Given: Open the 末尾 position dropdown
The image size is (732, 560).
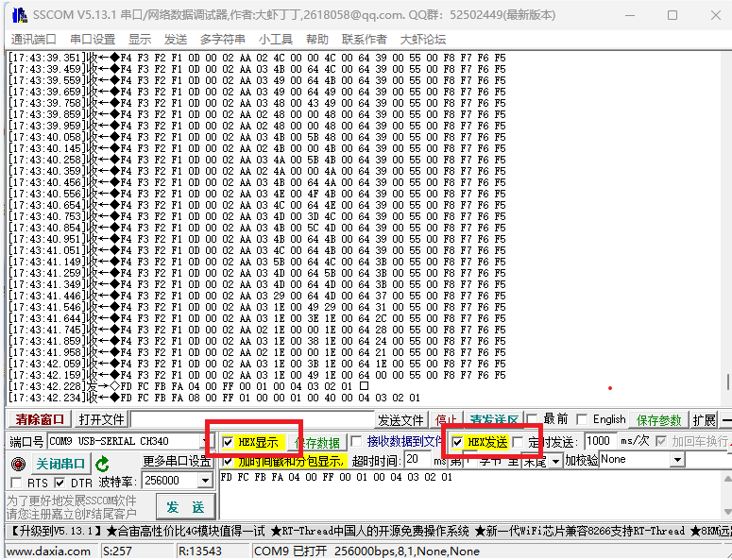Looking at the screenshot, I should pyautogui.click(x=555, y=461).
